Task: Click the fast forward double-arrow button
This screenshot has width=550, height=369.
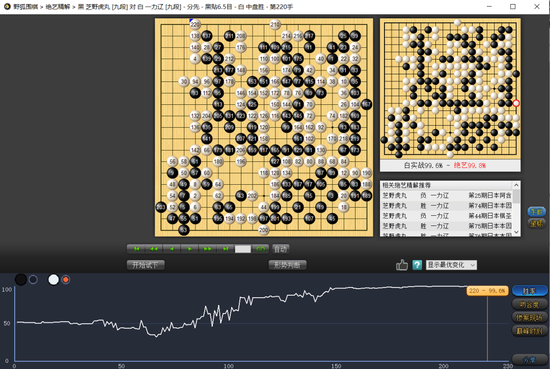Action: (x=208, y=249)
